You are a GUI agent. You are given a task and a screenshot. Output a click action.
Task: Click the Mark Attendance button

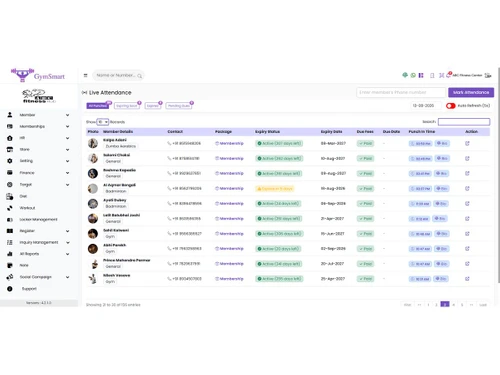[471, 92]
